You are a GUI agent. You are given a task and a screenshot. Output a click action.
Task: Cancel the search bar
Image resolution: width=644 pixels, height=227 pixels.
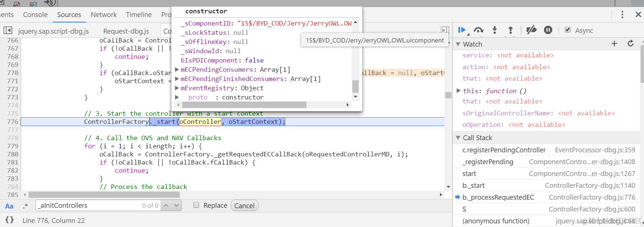[244, 206]
